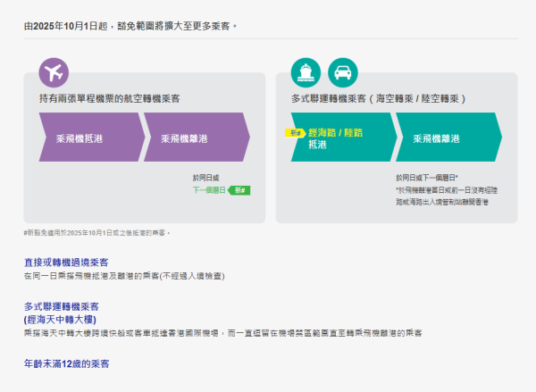Open the 多式聯運轉機乘客 heading link
This screenshot has width=536, height=392.
point(62,306)
